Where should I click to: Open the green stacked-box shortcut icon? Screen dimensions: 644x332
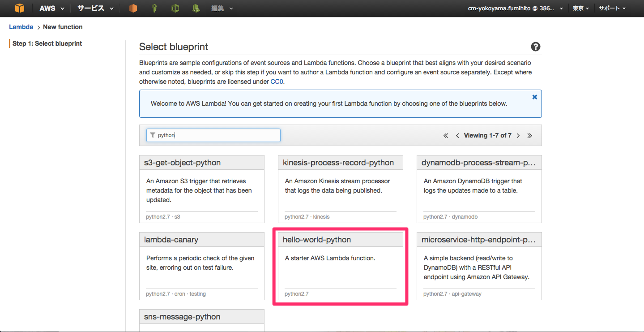coord(196,9)
